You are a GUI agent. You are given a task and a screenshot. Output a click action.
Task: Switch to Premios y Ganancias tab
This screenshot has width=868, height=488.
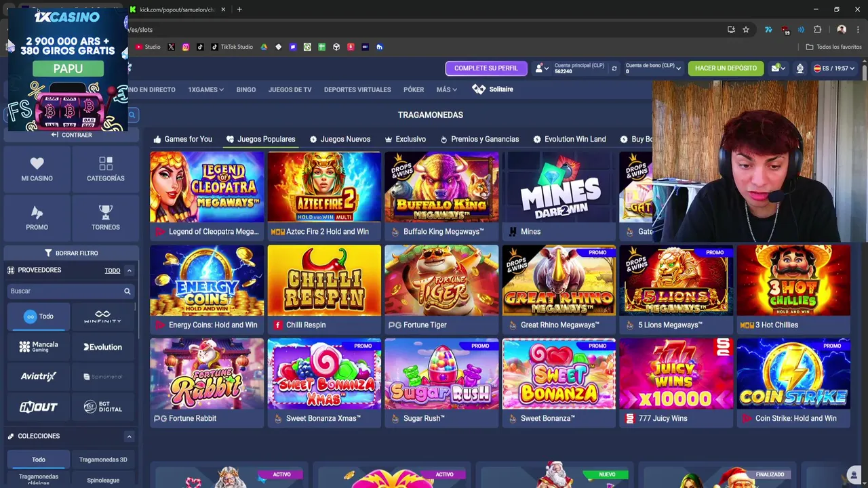479,139
